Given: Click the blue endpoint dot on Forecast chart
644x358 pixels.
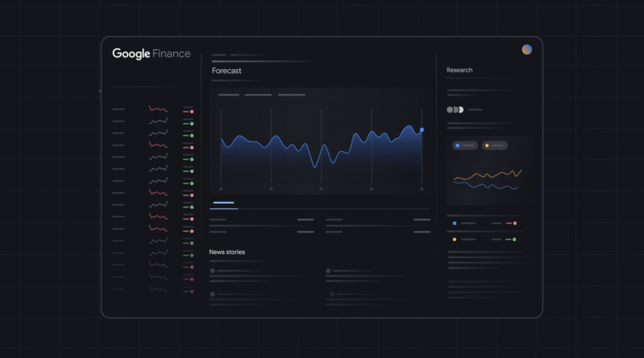Looking at the screenshot, I should point(422,130).
